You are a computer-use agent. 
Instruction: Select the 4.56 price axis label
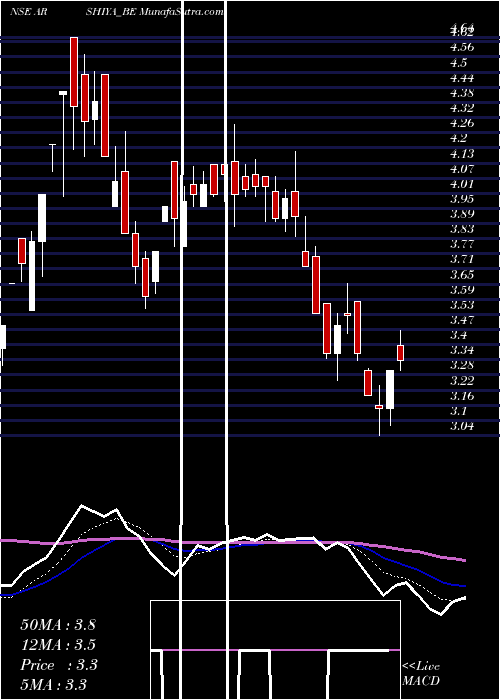coord(462,47)
